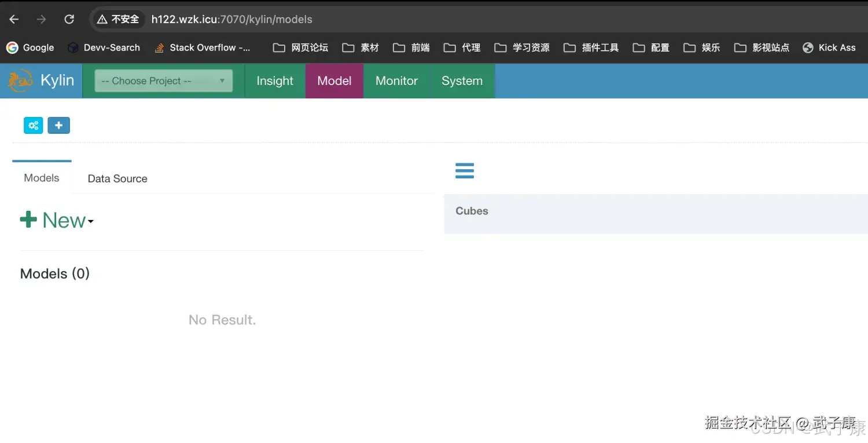Click the No Result. text
Screen dimensions: 868x443
222,320
